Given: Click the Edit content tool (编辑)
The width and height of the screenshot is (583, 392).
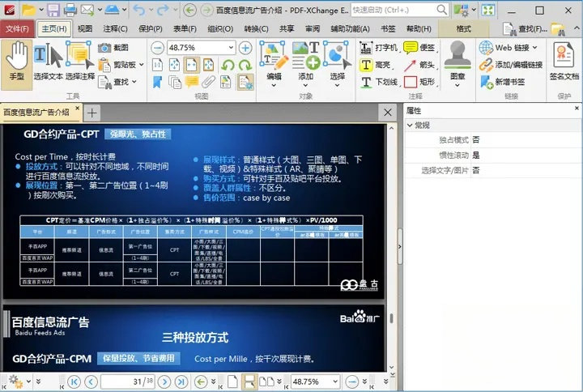Looking at the screenshot, I should click(274, 65).
